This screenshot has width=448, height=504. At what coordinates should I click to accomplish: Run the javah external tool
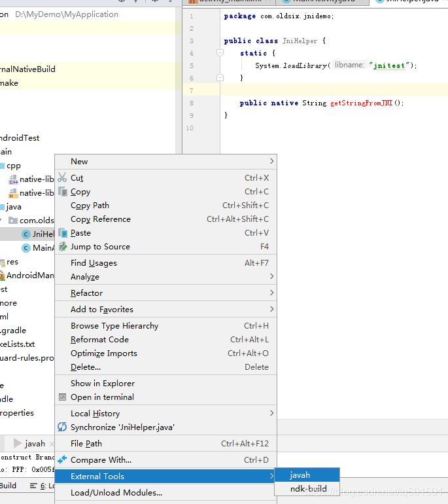307,475
